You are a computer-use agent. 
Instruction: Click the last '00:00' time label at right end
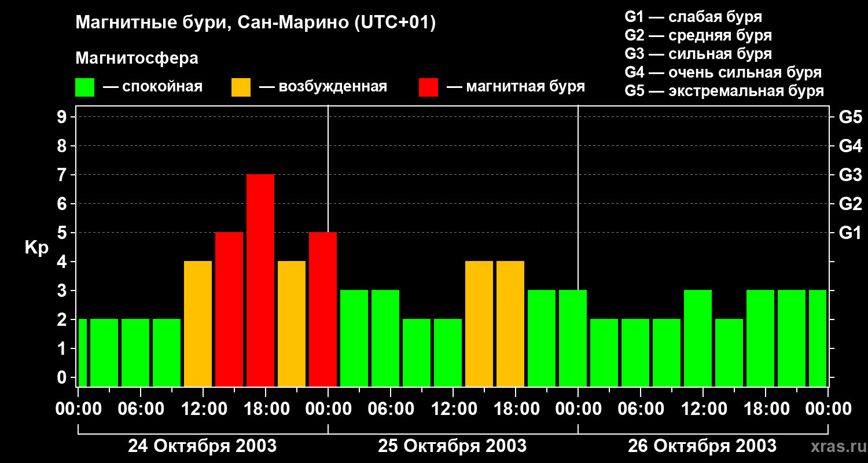(x=829, y=409)
